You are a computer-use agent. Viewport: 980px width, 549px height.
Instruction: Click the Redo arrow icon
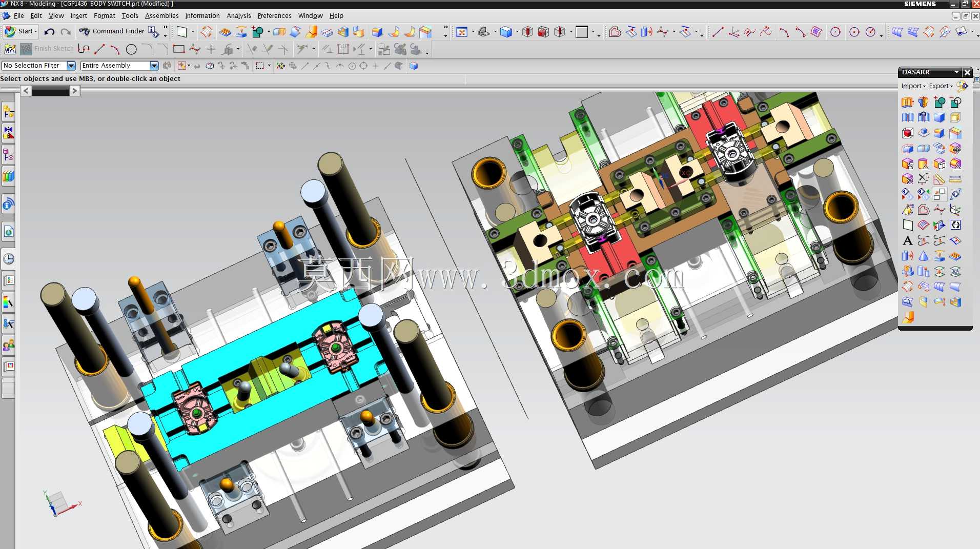pyautogui.click(x=66, y=32)
